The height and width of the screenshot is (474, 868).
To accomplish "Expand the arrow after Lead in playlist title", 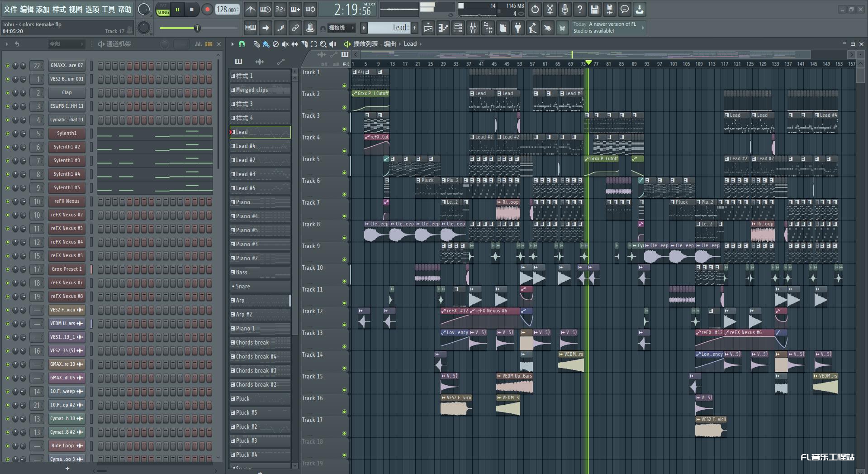I will 421,44.
